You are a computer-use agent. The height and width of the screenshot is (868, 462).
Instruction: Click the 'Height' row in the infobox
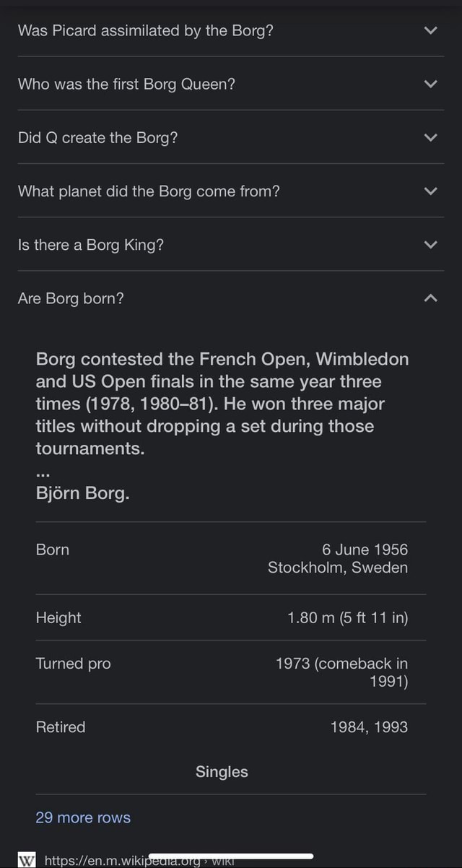click(x=231, y=617)
